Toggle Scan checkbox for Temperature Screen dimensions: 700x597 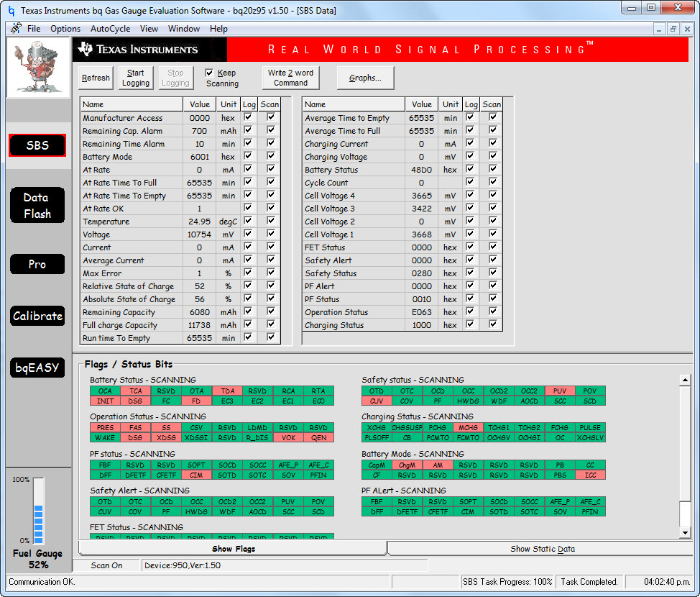pyautogui.click(x=270, y=221)
